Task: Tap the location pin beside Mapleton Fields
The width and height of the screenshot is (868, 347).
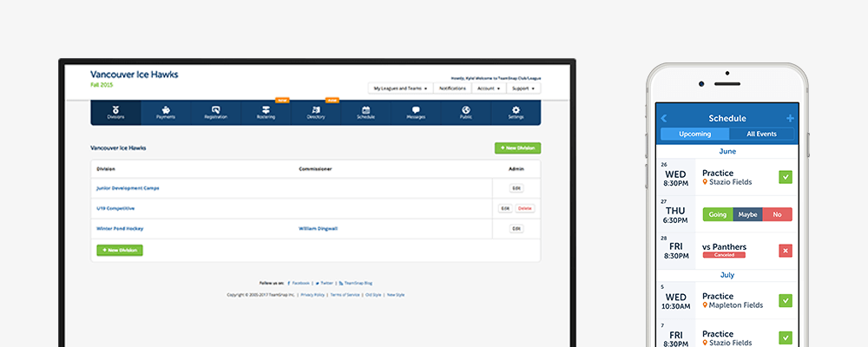Action: click(x=705, y=305)
